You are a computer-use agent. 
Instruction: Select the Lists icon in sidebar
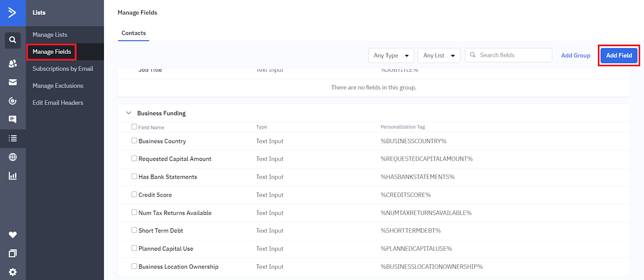(x=13, y=138)
